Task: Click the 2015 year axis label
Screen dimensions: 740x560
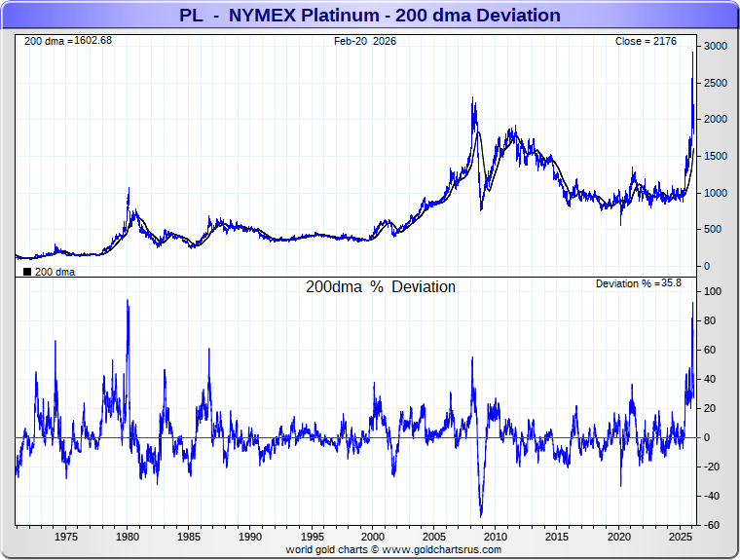Action: pyautogui.click(x=557, y=537)
